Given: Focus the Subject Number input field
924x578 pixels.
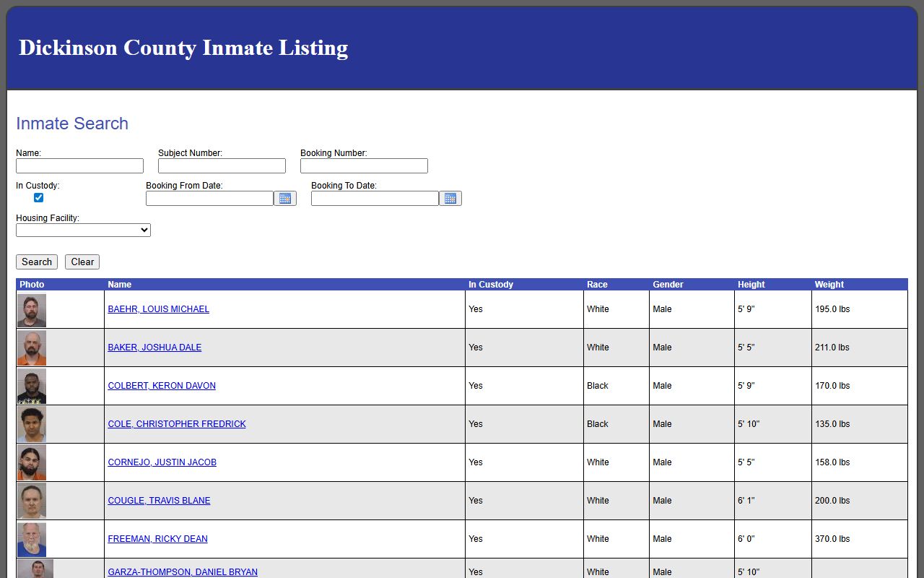Looking at the screenshot, I should pyautogui.click(x=222, y=165).
